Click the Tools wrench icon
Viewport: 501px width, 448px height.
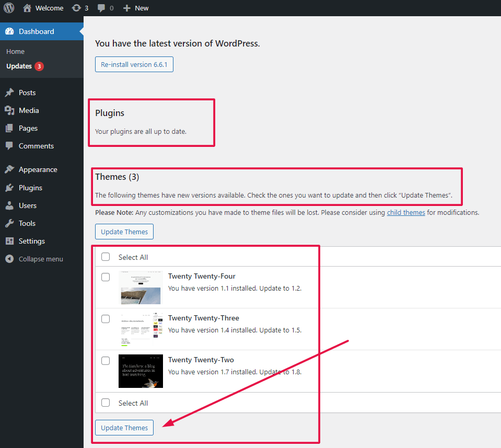coord(9,223)
